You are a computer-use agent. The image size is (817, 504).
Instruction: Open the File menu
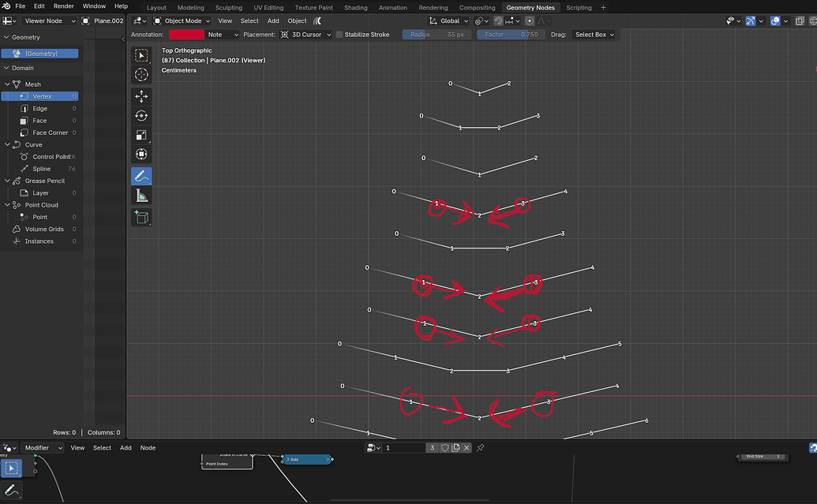(21, 6)
